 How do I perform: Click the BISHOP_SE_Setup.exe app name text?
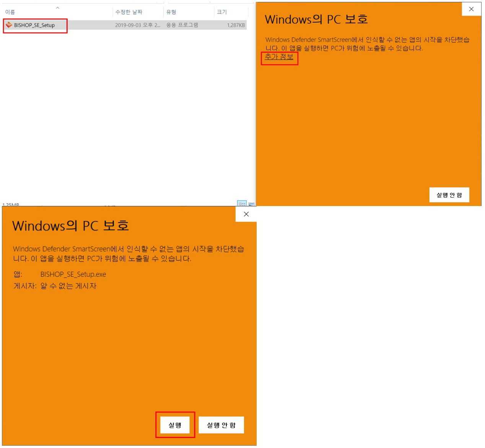tap(73, 274)
